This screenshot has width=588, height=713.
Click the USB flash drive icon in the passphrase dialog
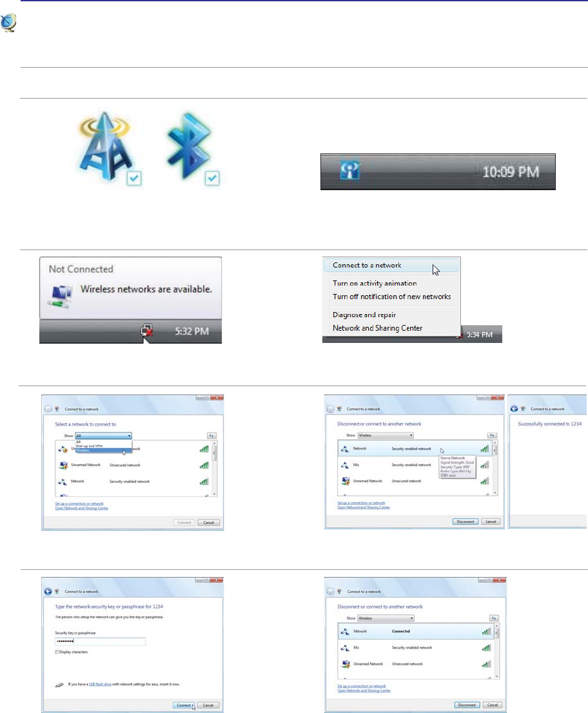tap(59, 685)
